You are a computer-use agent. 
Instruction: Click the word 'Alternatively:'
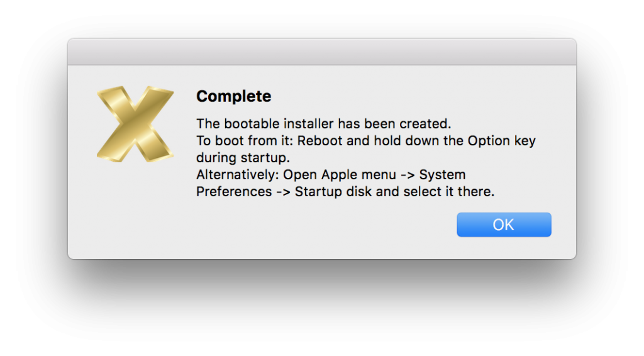(x=238, y=175)
